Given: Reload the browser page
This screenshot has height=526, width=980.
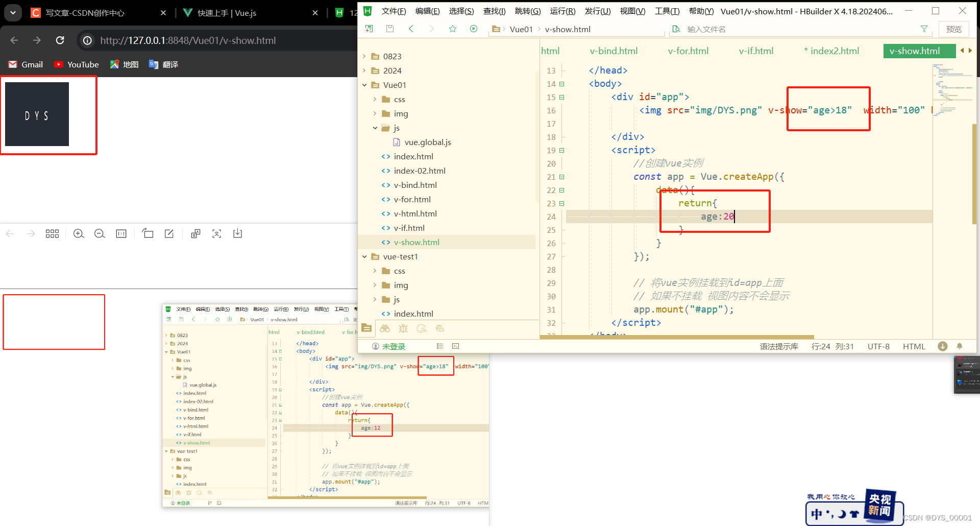Looking at the screenshot, I should [x=60, y=40].
